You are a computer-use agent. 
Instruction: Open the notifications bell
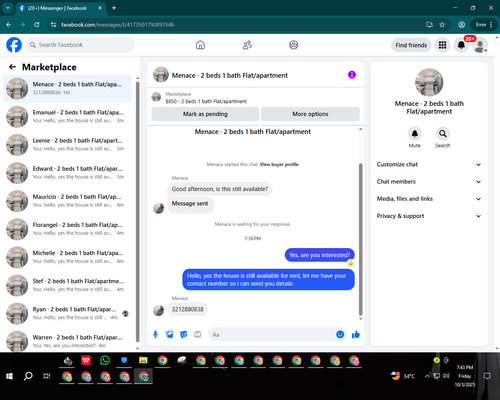(461, 45)
